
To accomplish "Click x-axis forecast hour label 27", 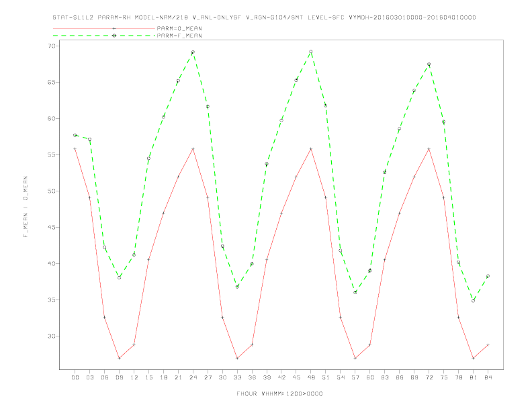I will [x=208, y=377].
